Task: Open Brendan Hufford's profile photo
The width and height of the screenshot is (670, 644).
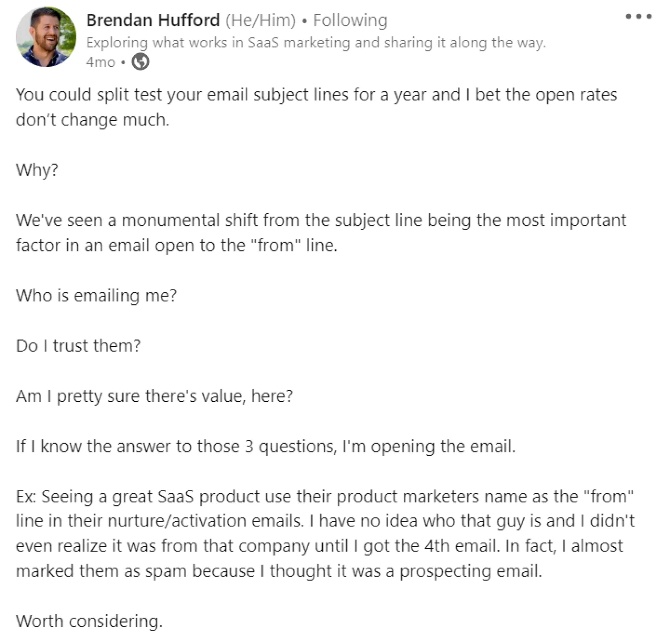Action: (46, 37)
